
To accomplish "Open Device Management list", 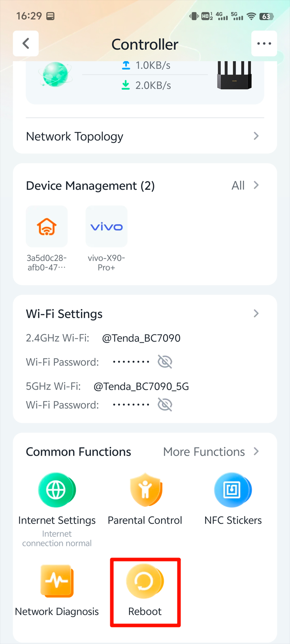I will click(90, 185).
